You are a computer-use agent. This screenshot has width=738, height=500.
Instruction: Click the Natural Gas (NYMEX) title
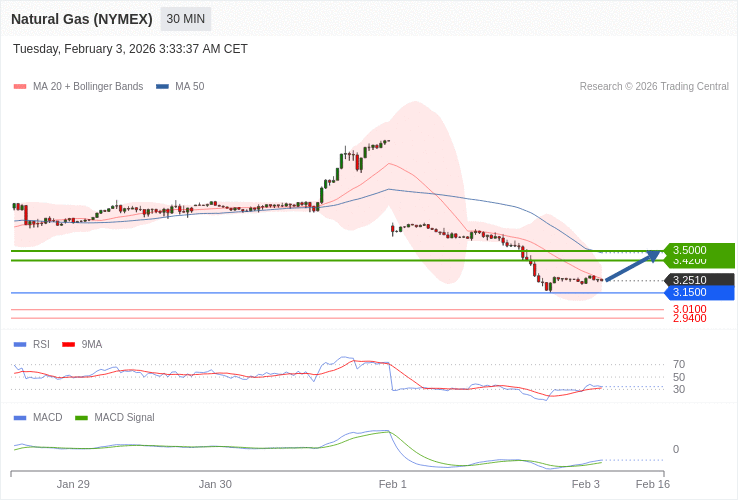point(82,19)
